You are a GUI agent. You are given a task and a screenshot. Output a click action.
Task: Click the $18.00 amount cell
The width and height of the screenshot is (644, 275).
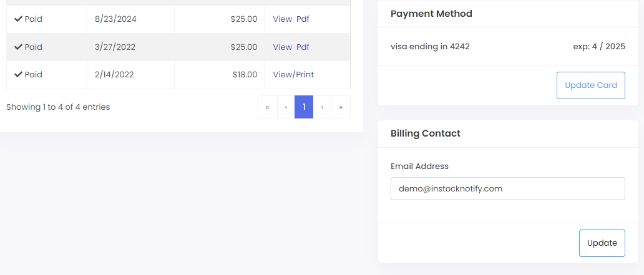point(245,74)
